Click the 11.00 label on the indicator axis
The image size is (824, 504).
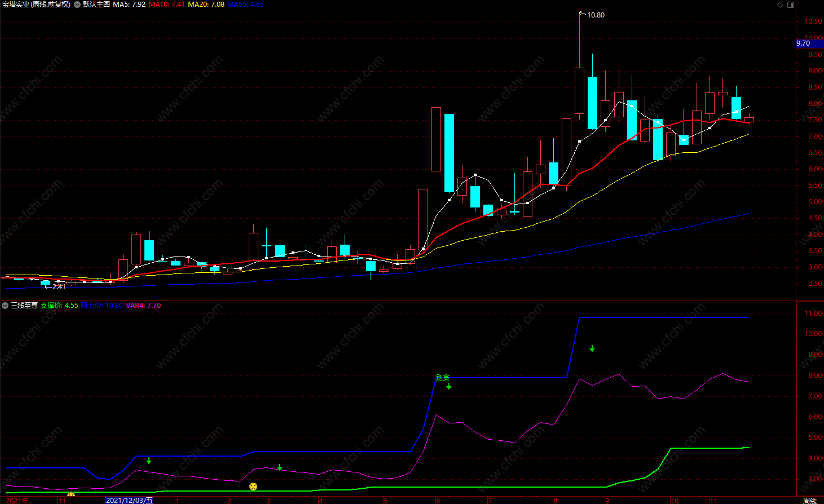pos(813,313)
